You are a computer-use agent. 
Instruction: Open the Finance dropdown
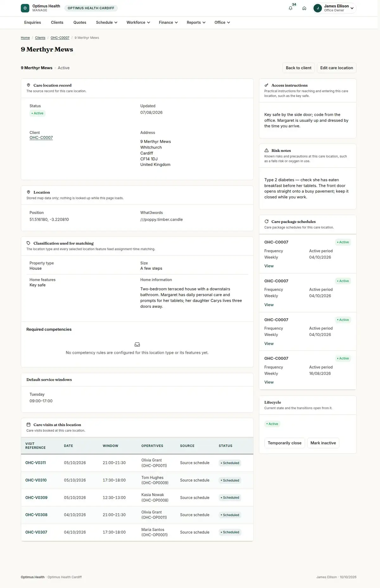[x=168, y=23]
